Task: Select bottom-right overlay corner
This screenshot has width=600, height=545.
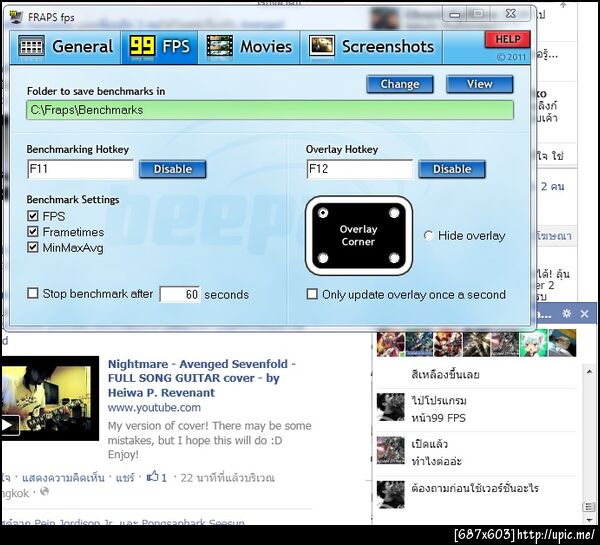Action: click(394, 258)
